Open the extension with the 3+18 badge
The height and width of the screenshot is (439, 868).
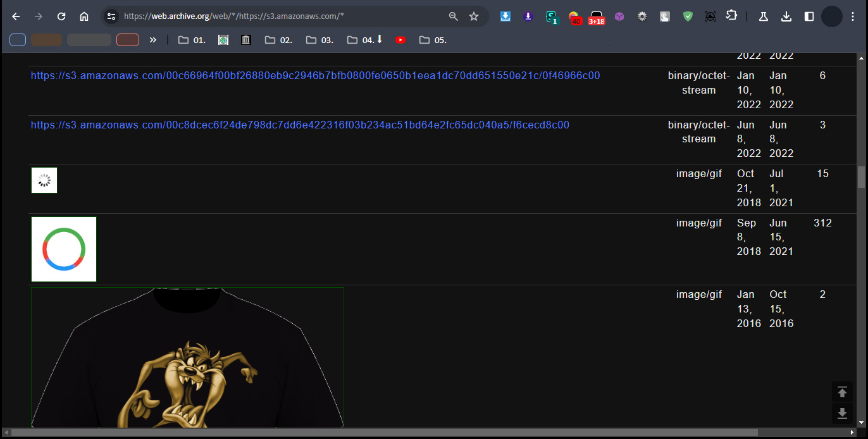point(597,18)
